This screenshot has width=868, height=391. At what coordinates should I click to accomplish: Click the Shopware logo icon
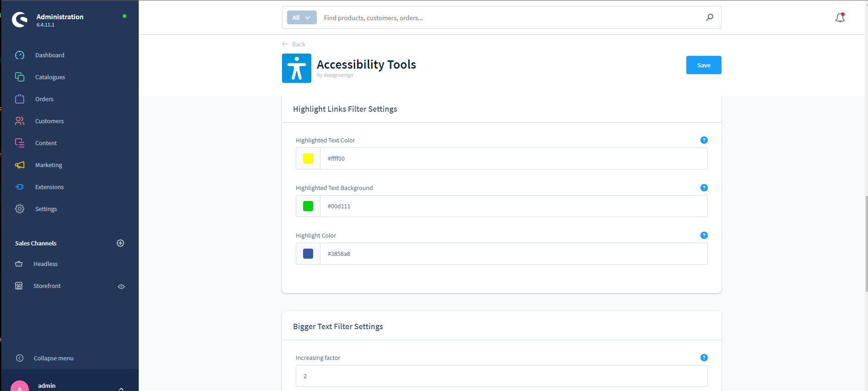(20, 20)
